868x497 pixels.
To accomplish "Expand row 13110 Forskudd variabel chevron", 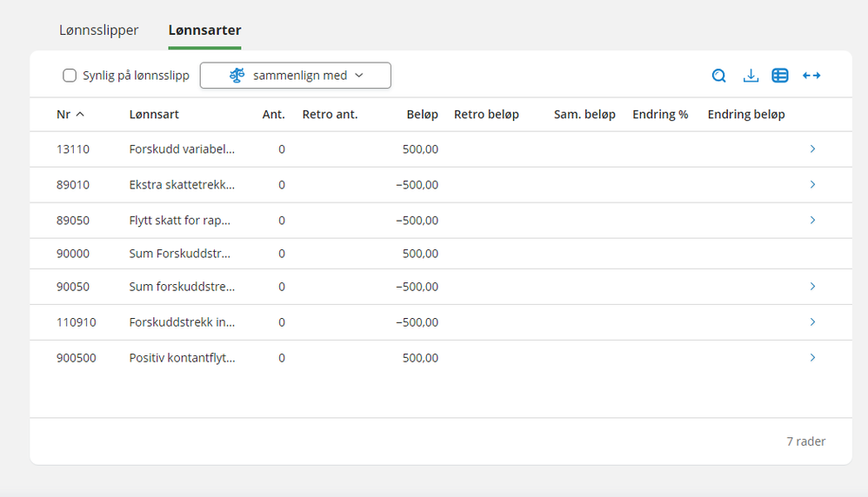I will pyautogui.click(x=812, y=149).
